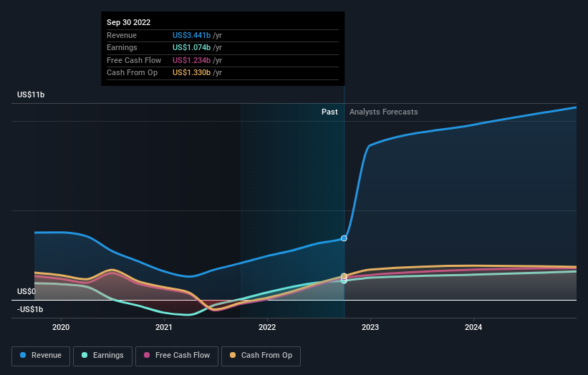Click the US$1.074b earnings value

click(x=191, y=47)
